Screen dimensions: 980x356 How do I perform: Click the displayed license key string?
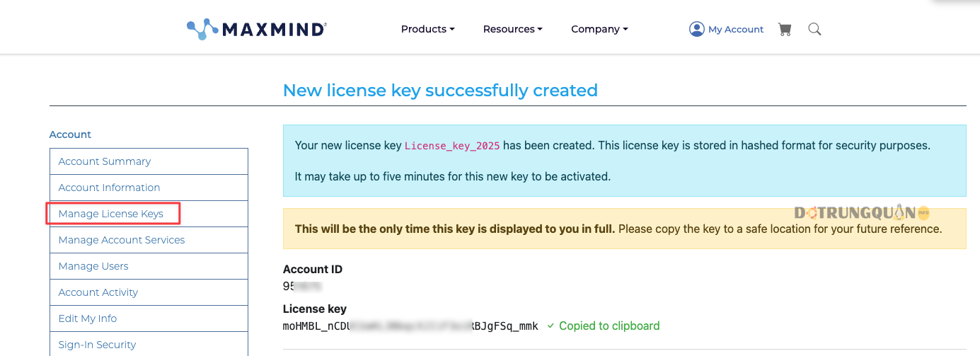click(410, 326)
